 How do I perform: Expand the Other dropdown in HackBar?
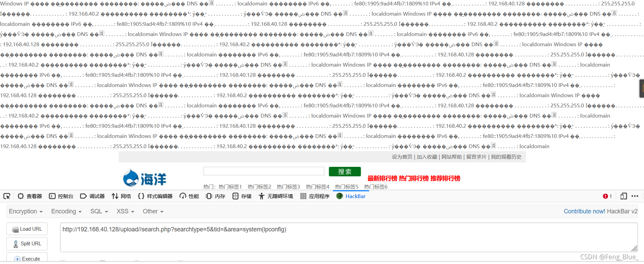(x=153, y=211)
